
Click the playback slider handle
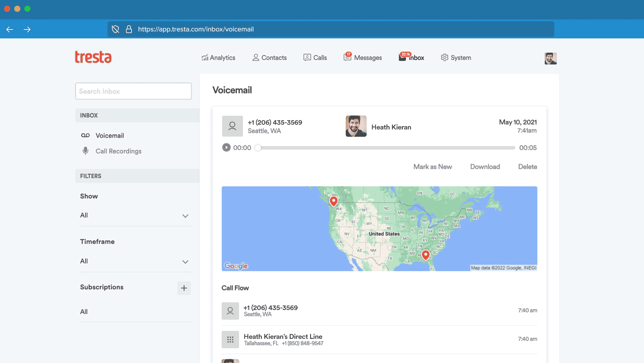tap(258, 148)
